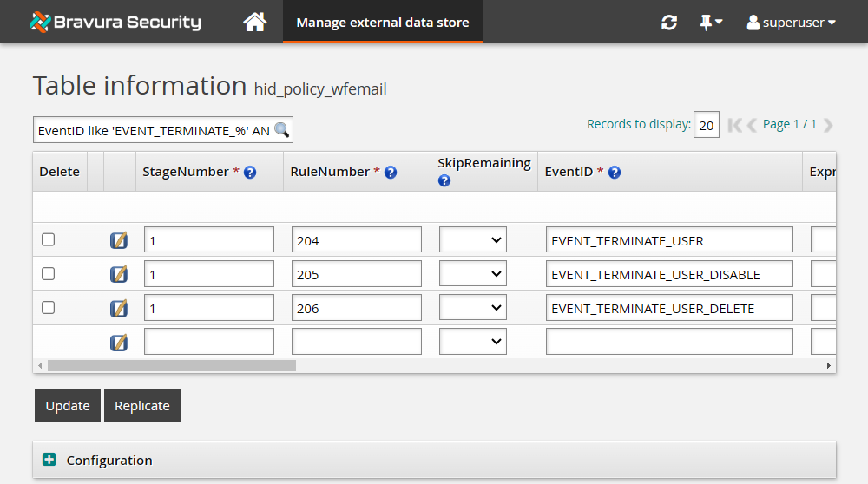The image size is (868, 484).
Task: Check delete box for EVENT_TERMINATE_USER_DELETE row
Action: (x=48, y=308)
